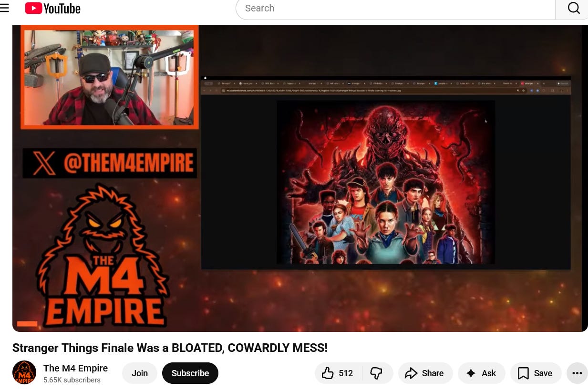Open The M4 Empire channel avatar

(24, 373)
